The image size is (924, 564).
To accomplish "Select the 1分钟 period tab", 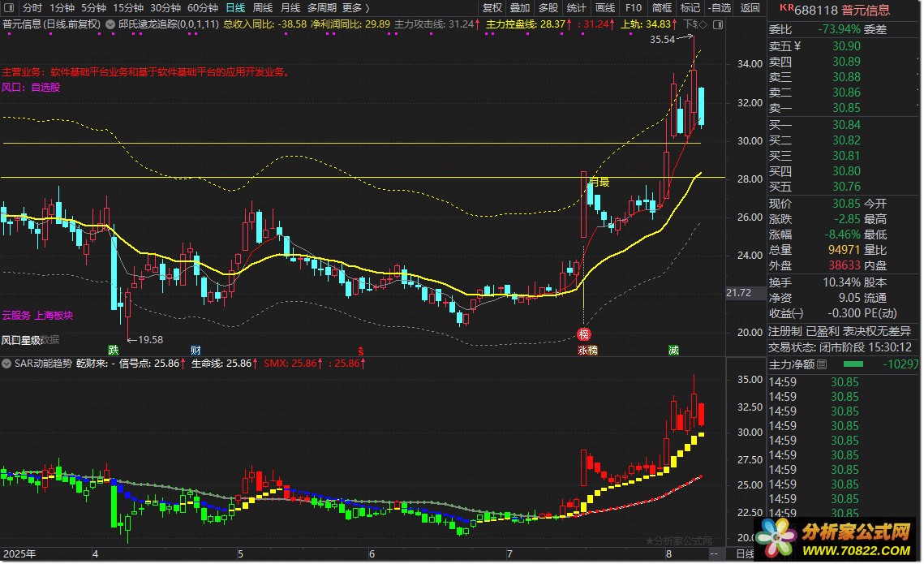I will (62, 7).
